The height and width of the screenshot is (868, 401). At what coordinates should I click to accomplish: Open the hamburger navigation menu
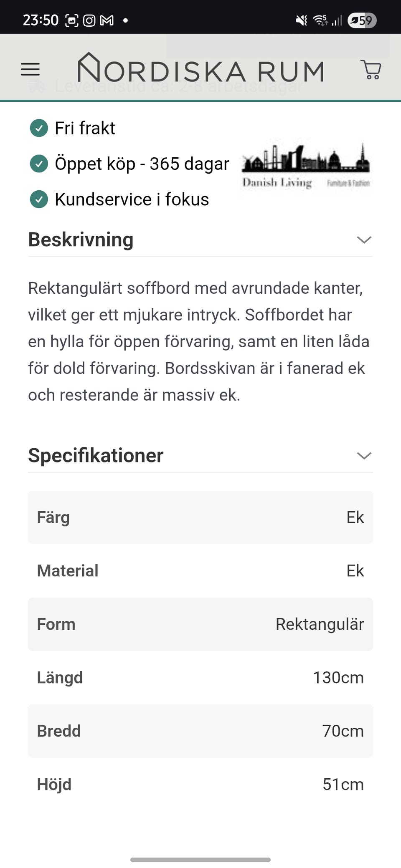(x=30, y=69)
